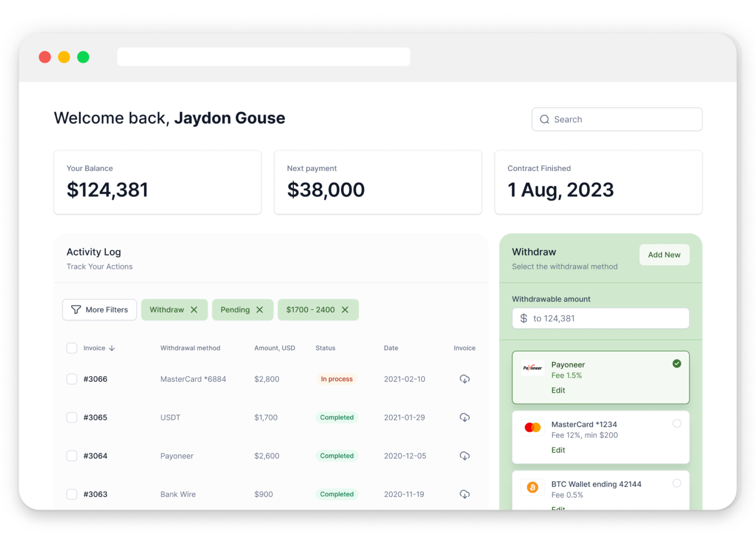Download invoice for #3066
756x538 pixels.
click(x=464, y=379)
